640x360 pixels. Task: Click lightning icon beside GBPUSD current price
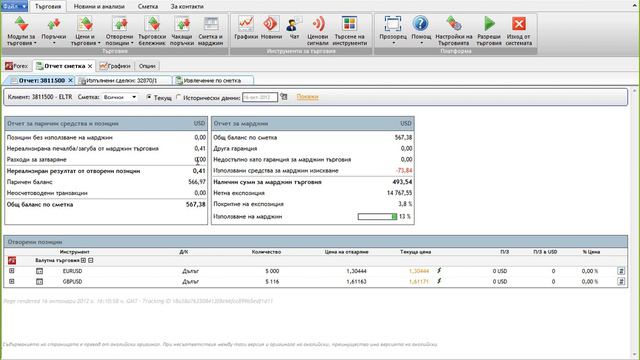tap(439, 281)
